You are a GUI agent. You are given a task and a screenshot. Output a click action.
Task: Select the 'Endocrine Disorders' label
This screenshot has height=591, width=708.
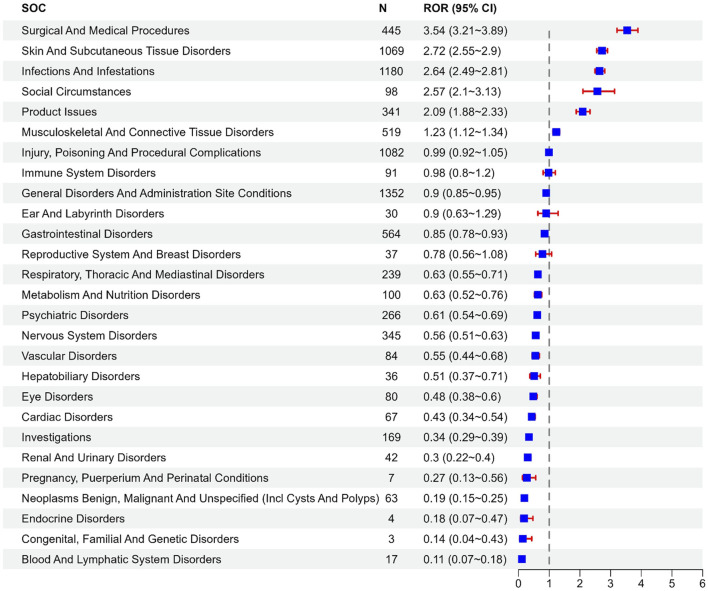coord(73,518)
